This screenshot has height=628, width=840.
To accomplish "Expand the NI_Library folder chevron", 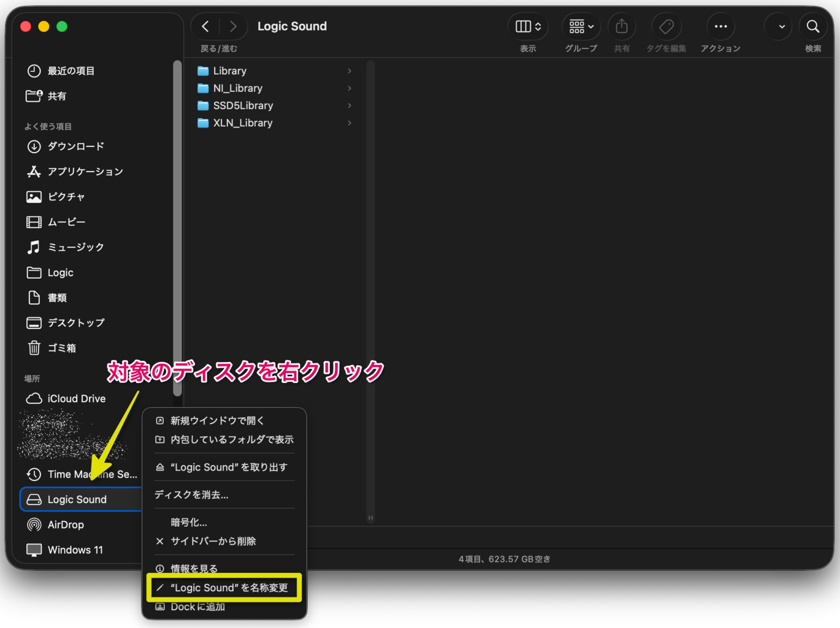I will pyautogui.click(x=350, y=88).
